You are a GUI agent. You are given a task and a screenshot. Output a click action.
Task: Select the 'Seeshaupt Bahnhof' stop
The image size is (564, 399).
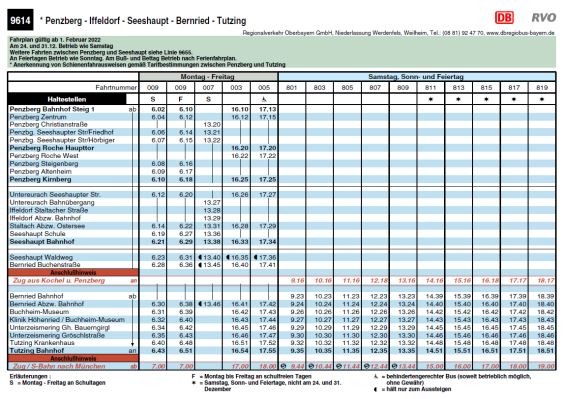[42, 242]
